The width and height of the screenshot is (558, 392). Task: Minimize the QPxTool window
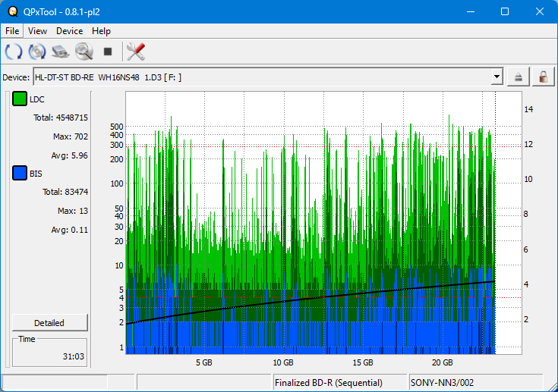point(471,11)
